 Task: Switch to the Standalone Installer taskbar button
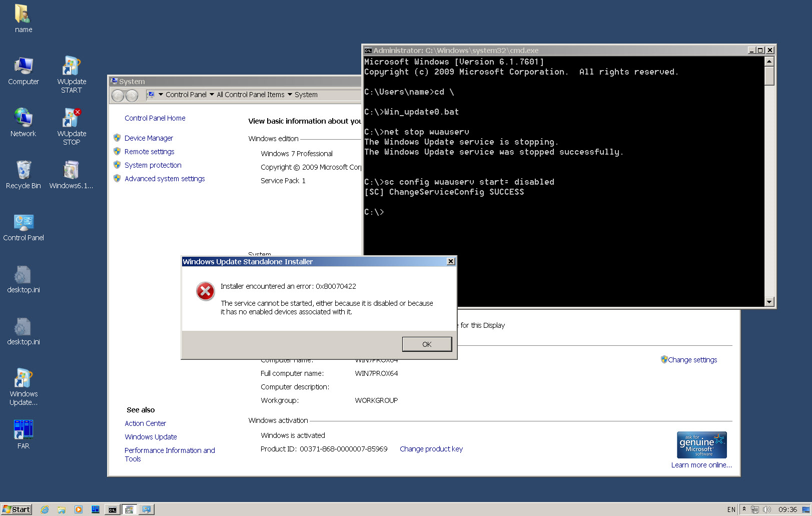click(x=130, y=509)
